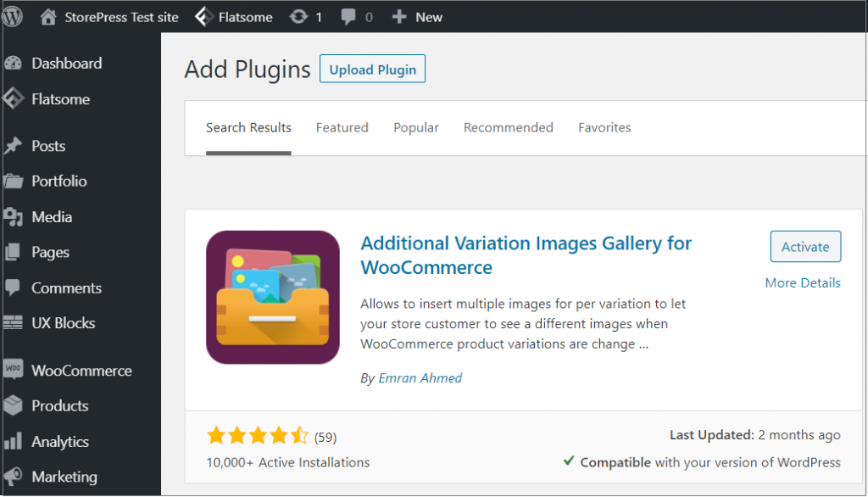Open the WordPress logo menu
Screen dimensions: 868x497
point(12,17)
